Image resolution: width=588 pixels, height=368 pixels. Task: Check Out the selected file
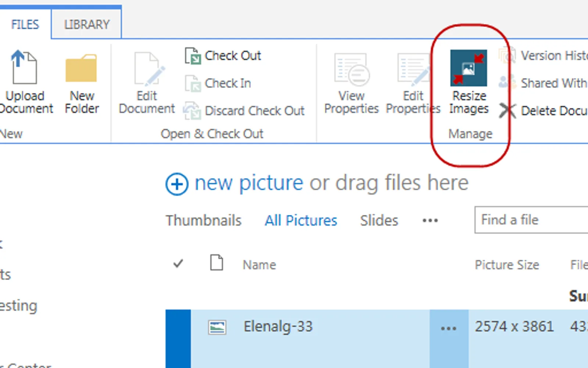[x=223, y=56]
